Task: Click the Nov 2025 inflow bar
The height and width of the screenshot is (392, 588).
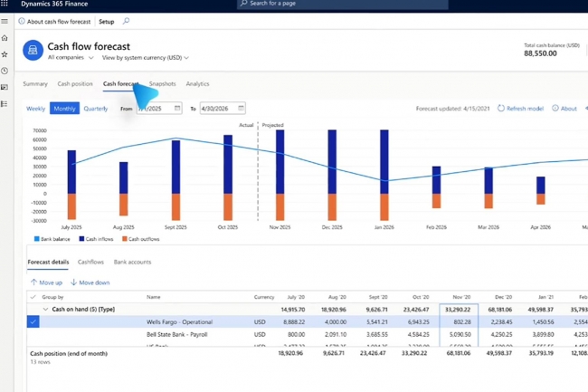Action: pos(280,162)
